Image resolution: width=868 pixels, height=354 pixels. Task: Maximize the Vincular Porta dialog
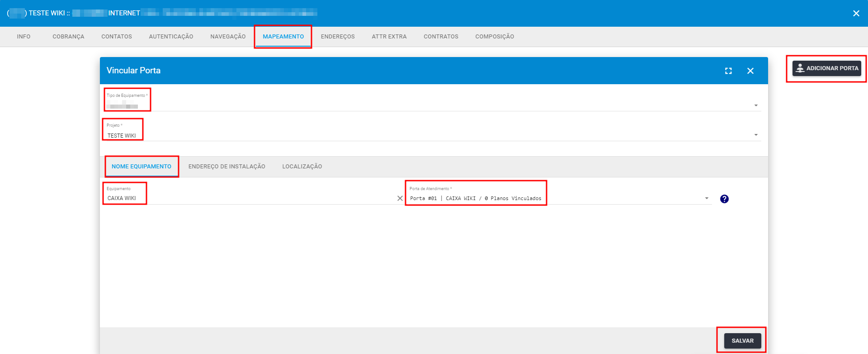point(728,71)
